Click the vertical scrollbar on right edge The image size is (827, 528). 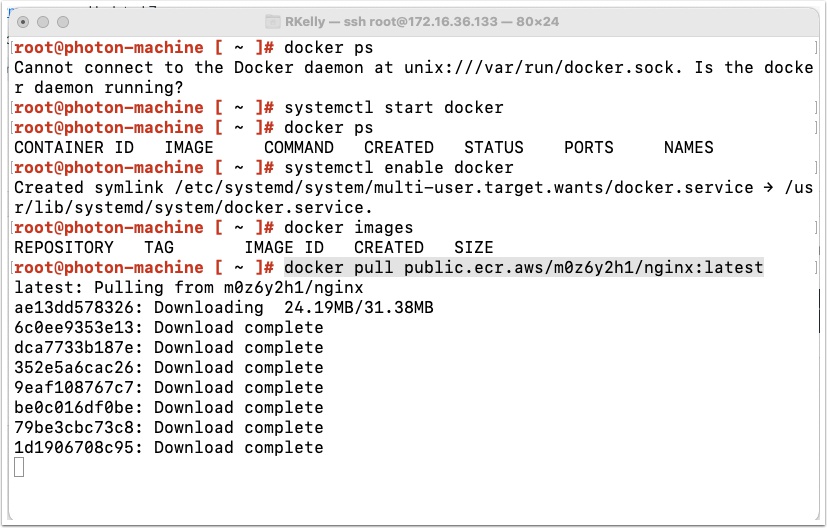[x=819, y=311]
